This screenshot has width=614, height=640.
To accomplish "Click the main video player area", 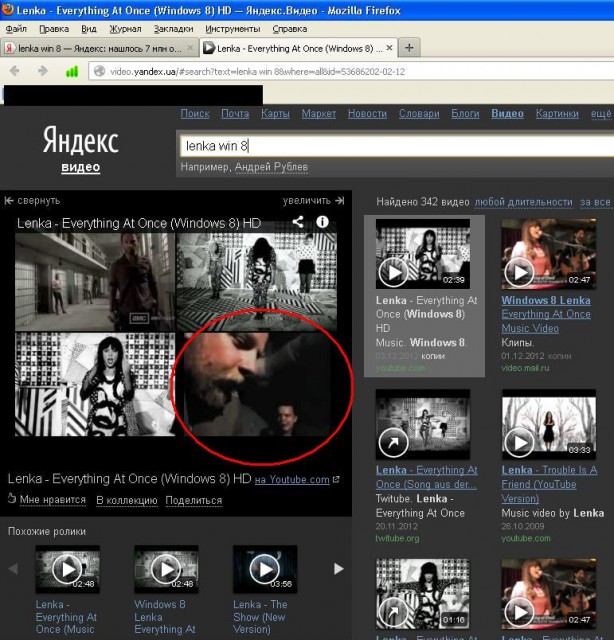I will (x=176, y=335).
